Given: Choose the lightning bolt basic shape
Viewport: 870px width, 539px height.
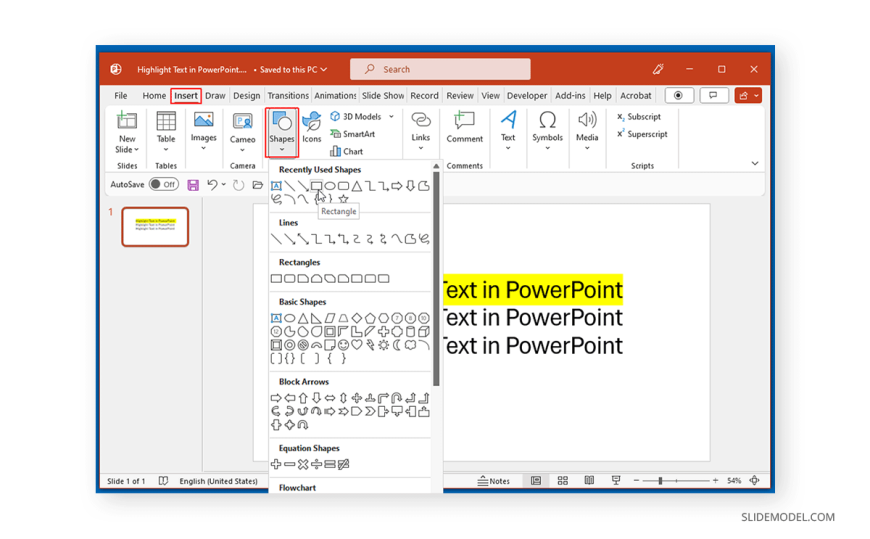Looking at the screenshot, I should pos(370,345).
